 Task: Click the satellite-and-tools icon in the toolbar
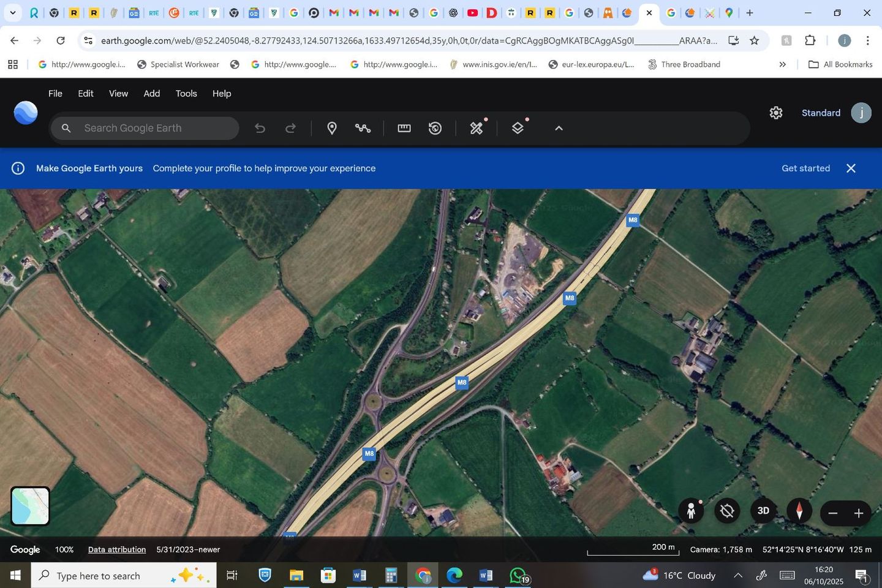pyautogui.click(x=477, y=128)
